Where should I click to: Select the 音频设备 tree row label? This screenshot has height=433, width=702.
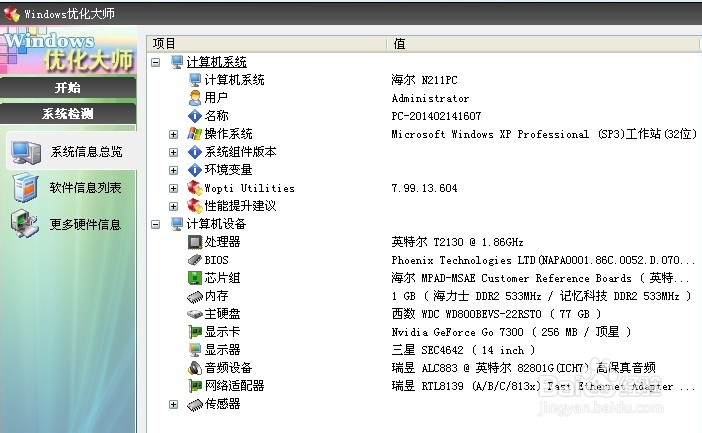228,368
